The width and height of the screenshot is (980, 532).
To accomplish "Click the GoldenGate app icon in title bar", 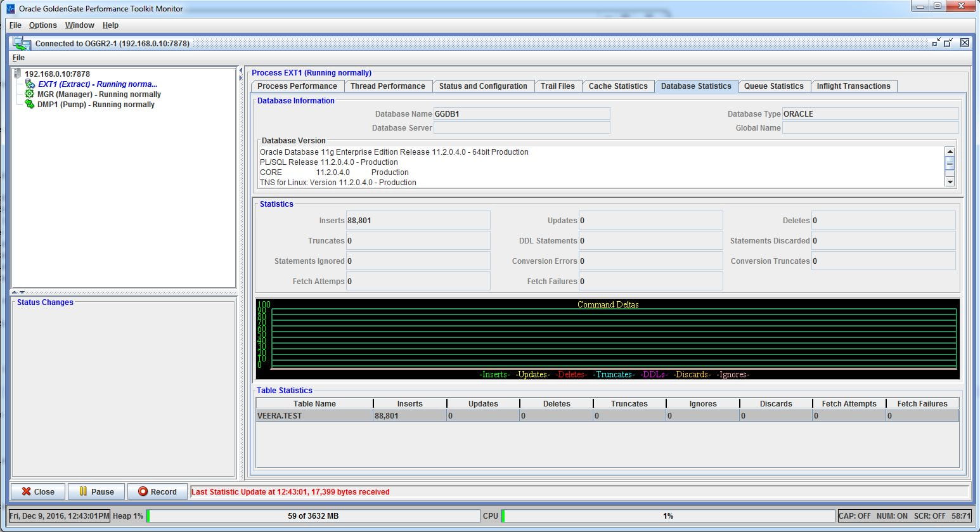I will 10,8.
